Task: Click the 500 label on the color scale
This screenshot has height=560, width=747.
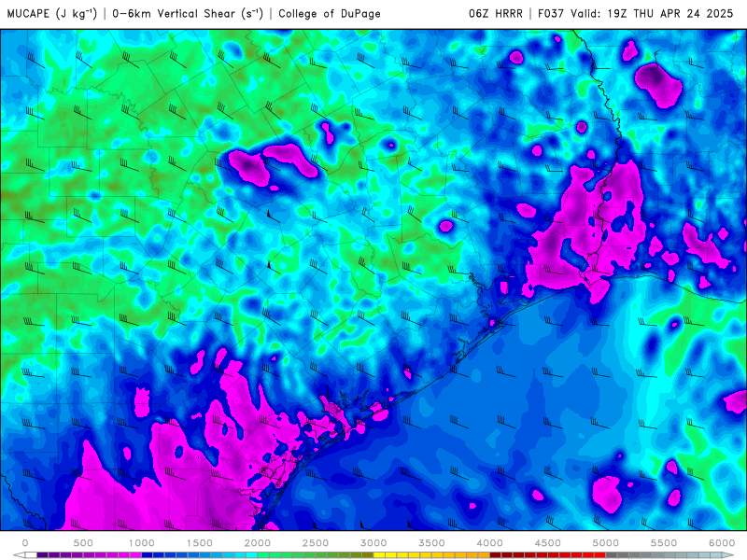Action: point(83,543)
